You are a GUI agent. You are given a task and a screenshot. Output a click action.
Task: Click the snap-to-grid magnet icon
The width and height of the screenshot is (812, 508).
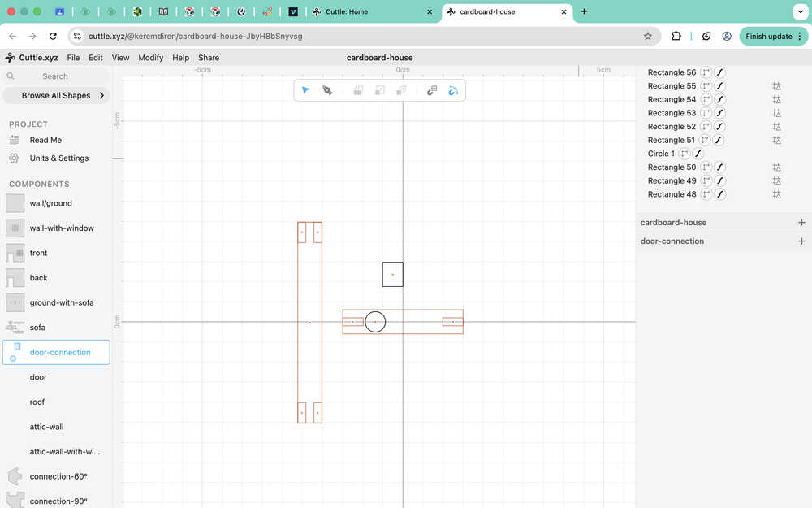click(x=432, y=90)
